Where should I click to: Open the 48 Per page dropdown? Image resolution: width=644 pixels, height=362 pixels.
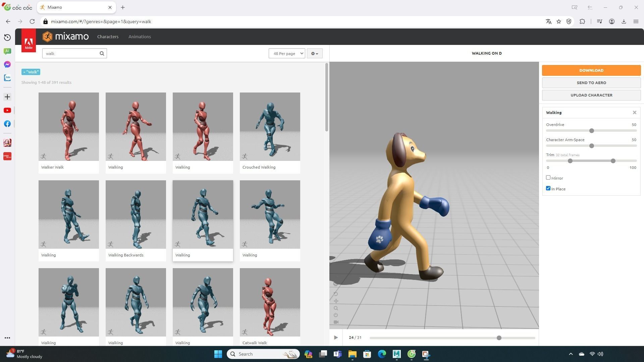click(287, 53)
